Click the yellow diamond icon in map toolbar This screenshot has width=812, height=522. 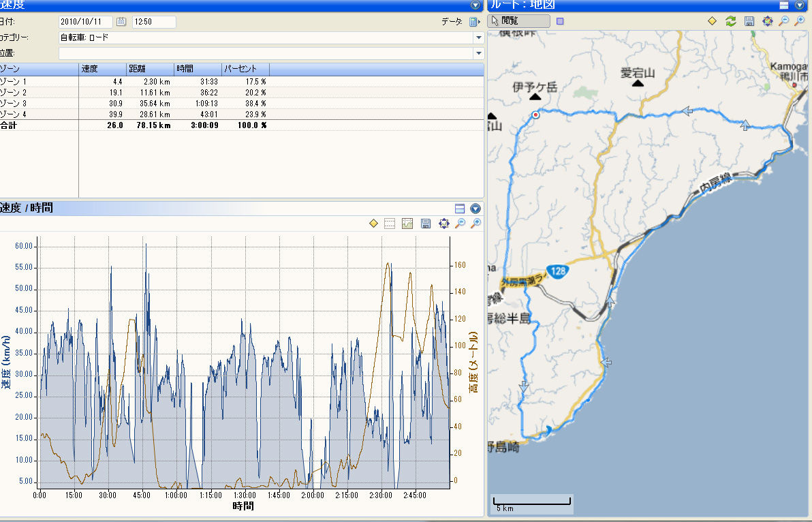click(712, 20)
